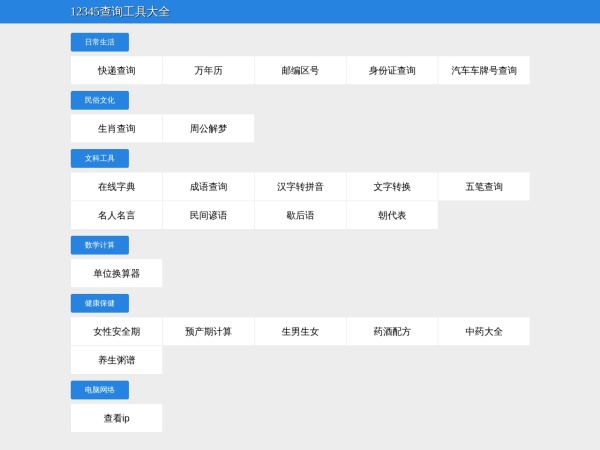Viewport: 600px width, 450px height.
Task: Open 在线字典 dictionary
Action: pos(116,187)
